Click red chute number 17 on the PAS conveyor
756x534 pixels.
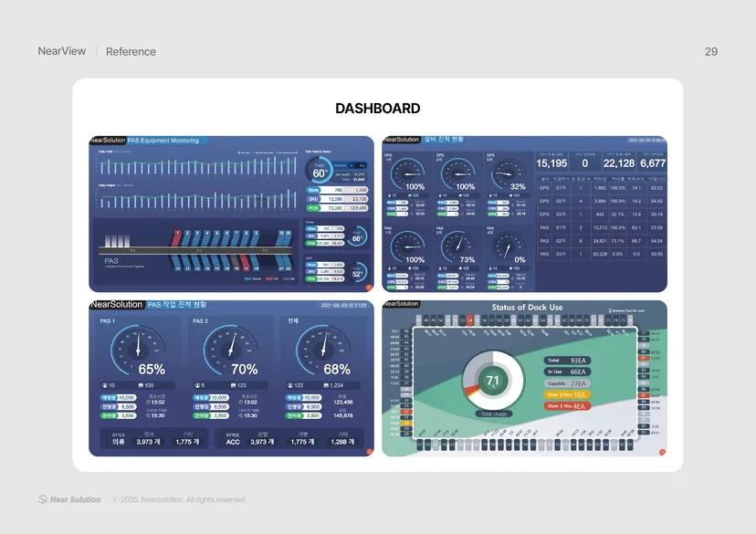pyautogui.click(x=246, y=265)
